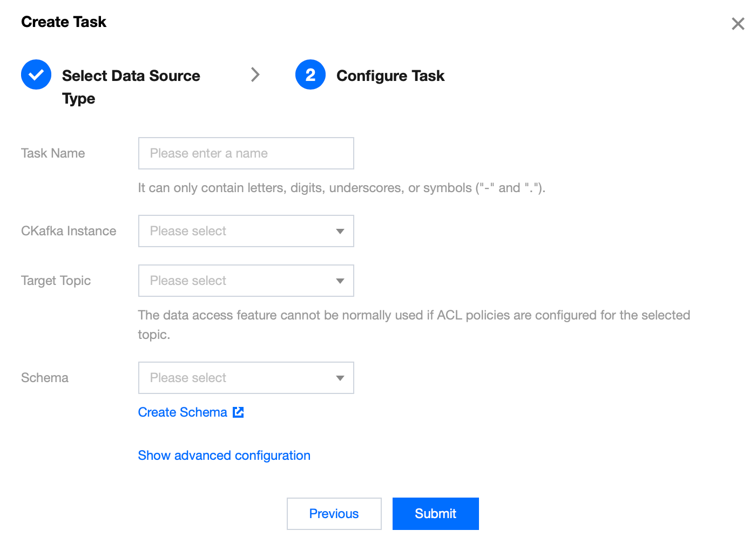Click the completed step checkmark icon
The height and width of the screenshot is (544, 756).
tap(36, 74)
